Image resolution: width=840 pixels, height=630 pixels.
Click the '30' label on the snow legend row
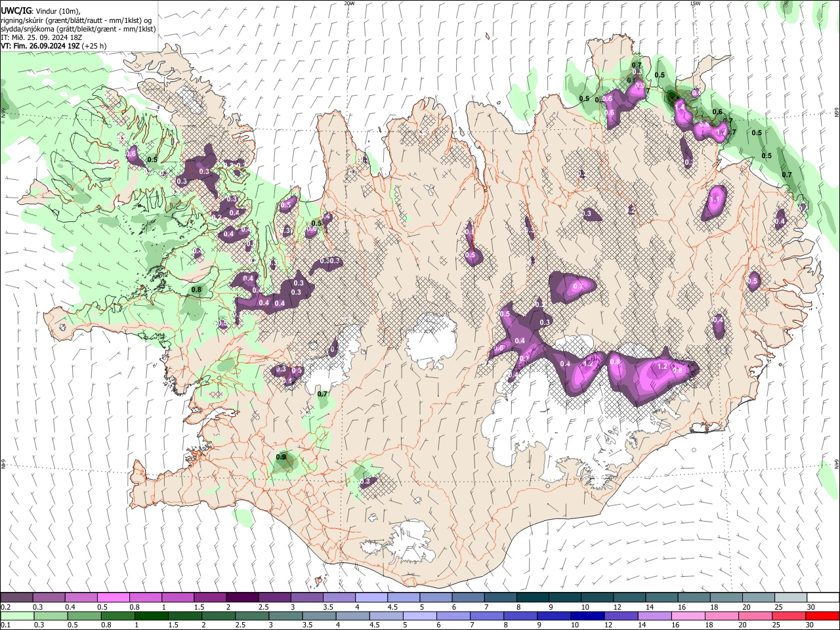click(811, 607)
